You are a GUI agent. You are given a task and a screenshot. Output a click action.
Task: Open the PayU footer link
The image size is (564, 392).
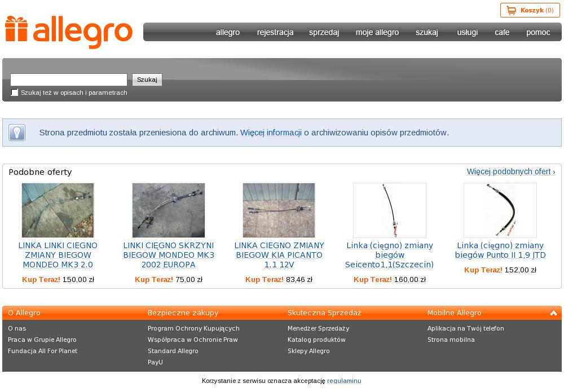(155, 362)
